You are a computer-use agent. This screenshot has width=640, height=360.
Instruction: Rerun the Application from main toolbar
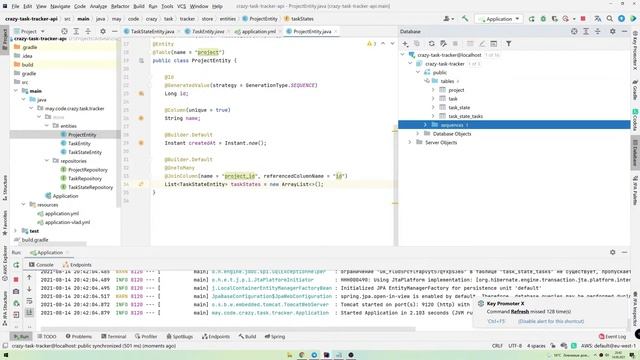(x=531, y=19)
